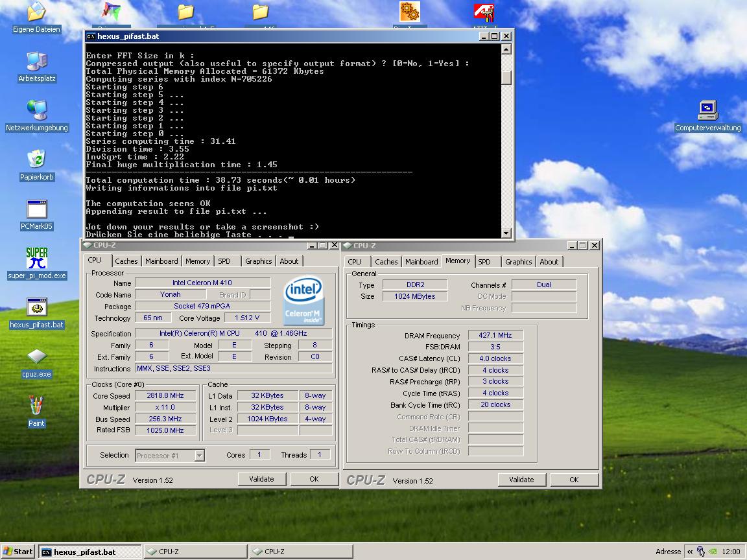747x560 pixels.
Task: Click NVIDIA tray icon near clock
Action: click(x=713, y=552)
